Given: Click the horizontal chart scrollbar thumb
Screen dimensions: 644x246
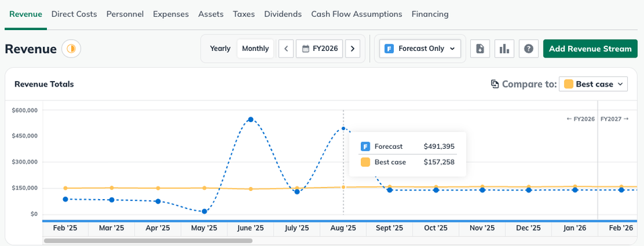Looking at the screenshot, I should [148, 241].
